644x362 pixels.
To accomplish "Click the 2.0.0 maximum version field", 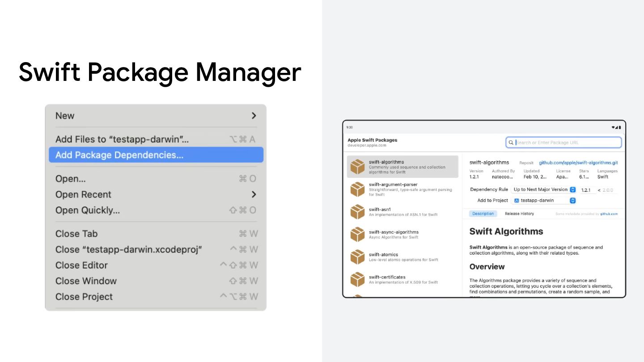I will [608, 190].
